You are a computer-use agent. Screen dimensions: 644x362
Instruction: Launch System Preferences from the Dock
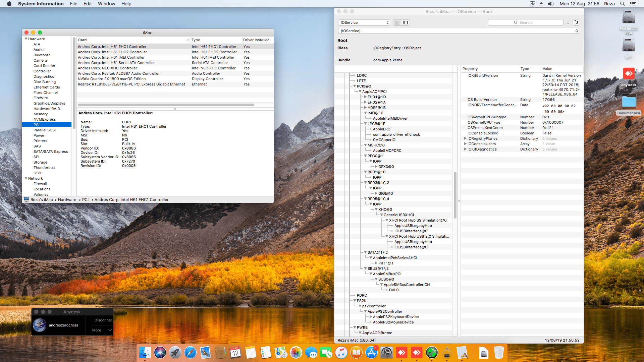click(x=386, y=353)
